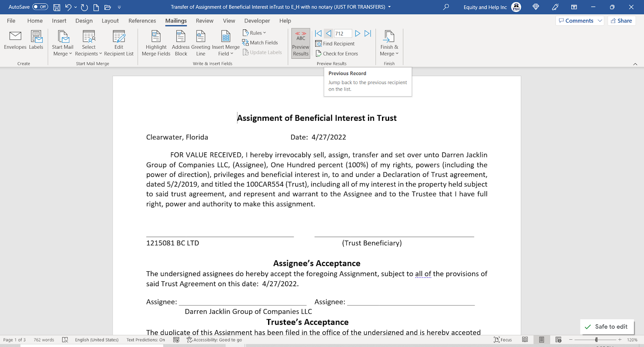Open the Ribbon Display Options icon
This screenshot has width=644, height=347.
point(574,7)
